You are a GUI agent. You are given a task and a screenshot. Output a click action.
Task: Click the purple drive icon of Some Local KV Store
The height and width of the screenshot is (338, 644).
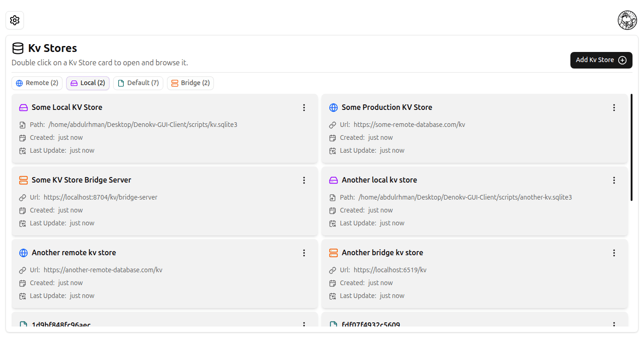[x=23, y=108]
